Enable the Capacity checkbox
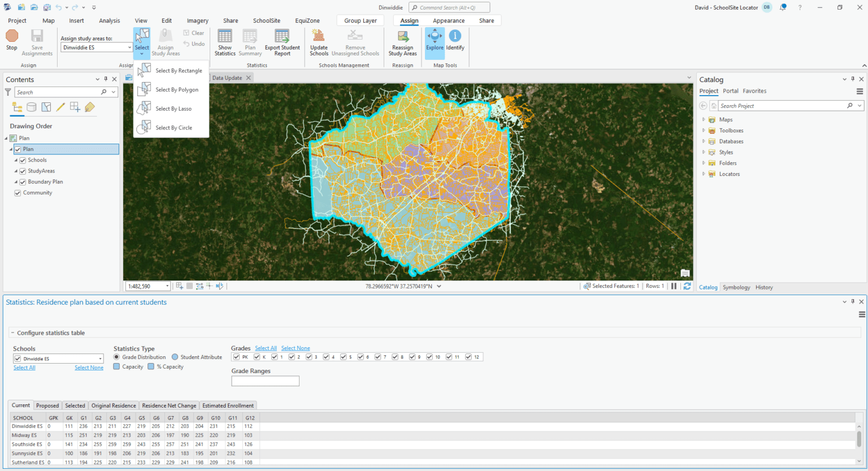The width and height of the screenshot is (868, 471). coord(117,367)
